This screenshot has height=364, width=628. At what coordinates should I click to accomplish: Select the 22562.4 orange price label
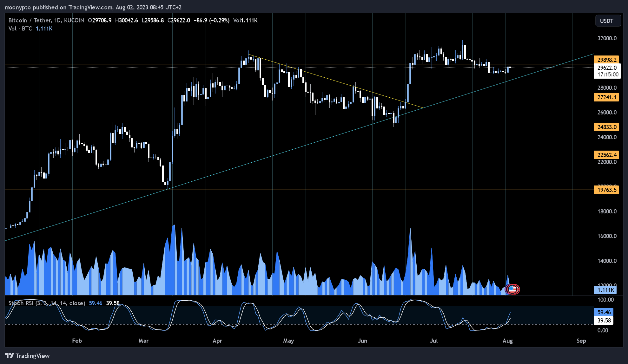click(606, 155)
